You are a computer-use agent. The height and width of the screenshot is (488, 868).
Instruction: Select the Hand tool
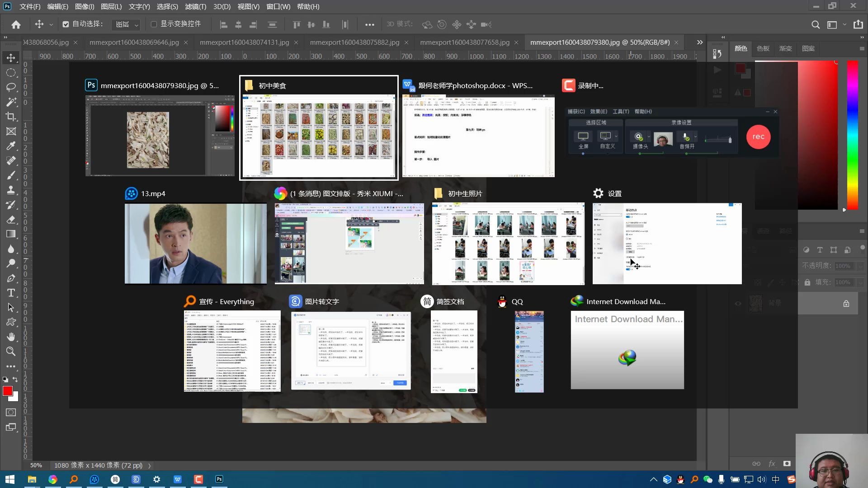coord(11,337)
